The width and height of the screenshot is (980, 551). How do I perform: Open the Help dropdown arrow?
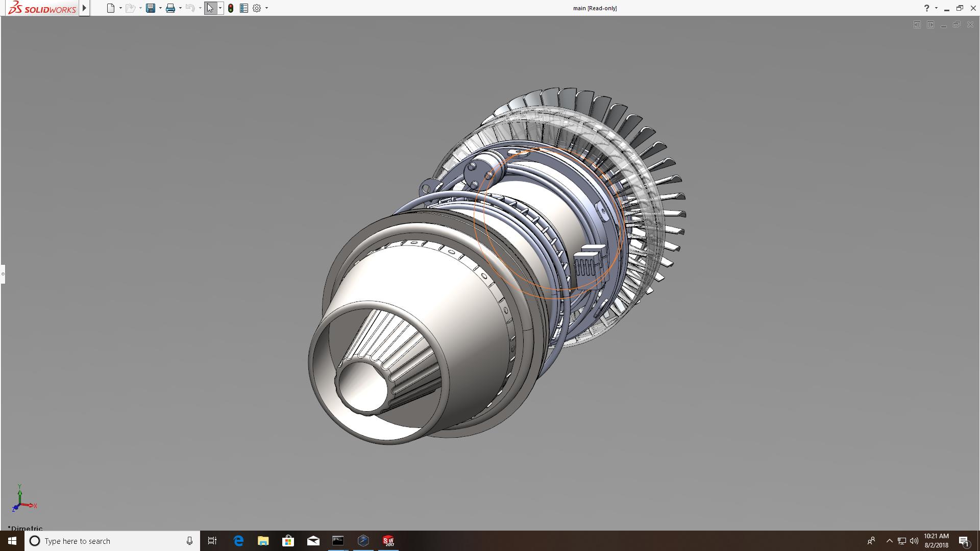936,8
